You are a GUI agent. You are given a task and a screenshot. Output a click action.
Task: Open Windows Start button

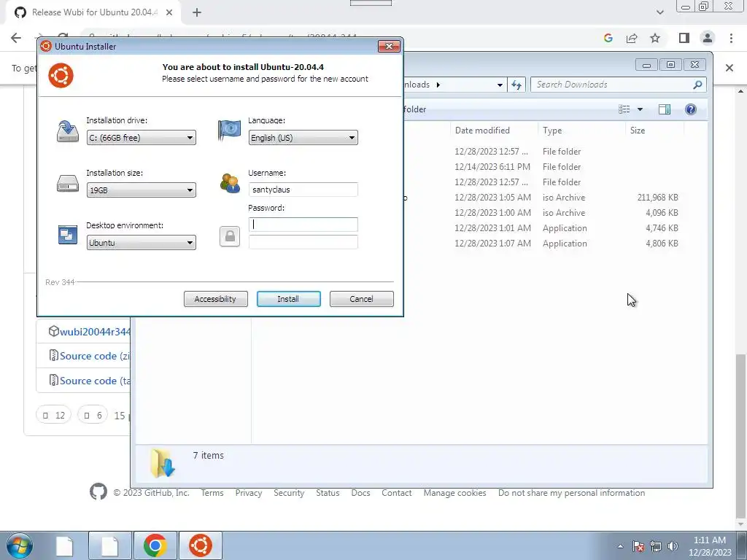coord(20,545)
